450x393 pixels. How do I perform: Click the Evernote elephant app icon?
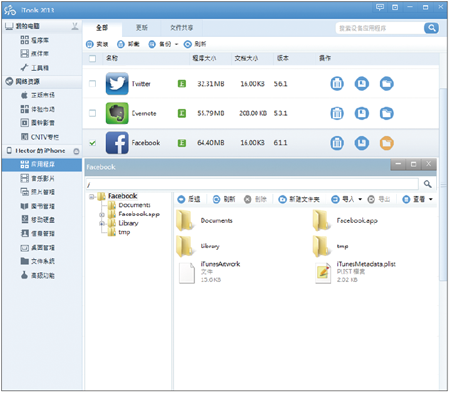117,113
